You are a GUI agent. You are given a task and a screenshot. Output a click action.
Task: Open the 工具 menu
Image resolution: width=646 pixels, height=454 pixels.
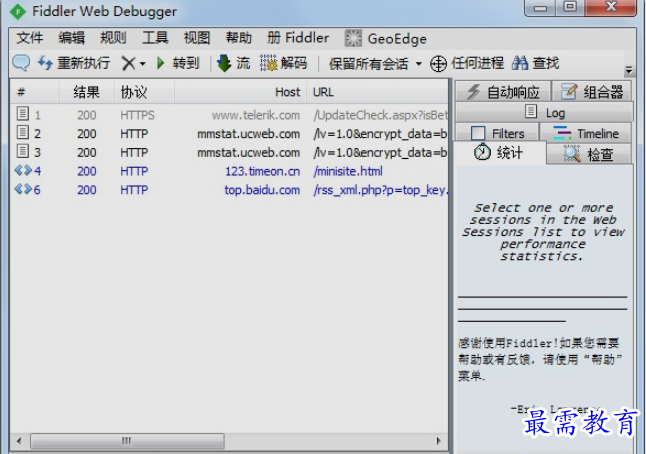point(155,38)
